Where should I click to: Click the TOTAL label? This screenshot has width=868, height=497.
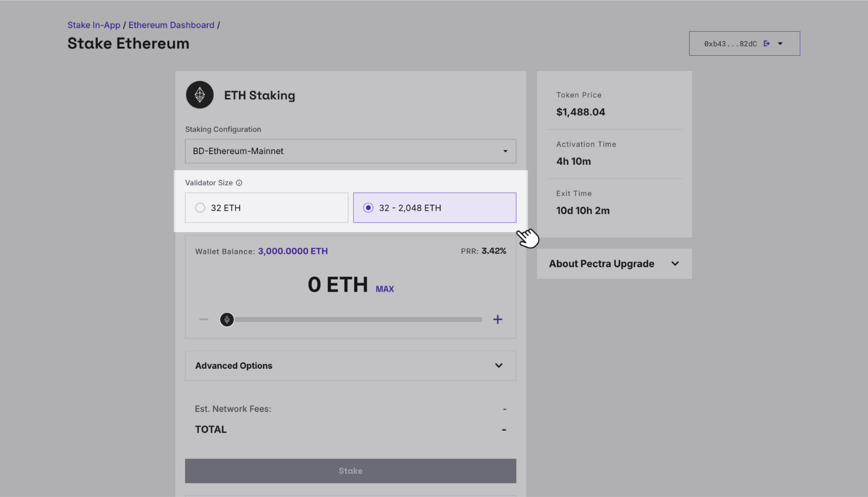(211, 430)
